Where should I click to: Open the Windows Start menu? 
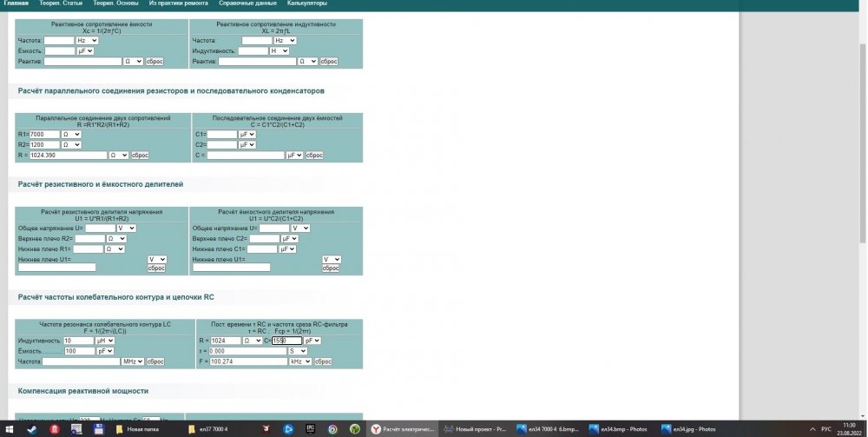(9, 429)
